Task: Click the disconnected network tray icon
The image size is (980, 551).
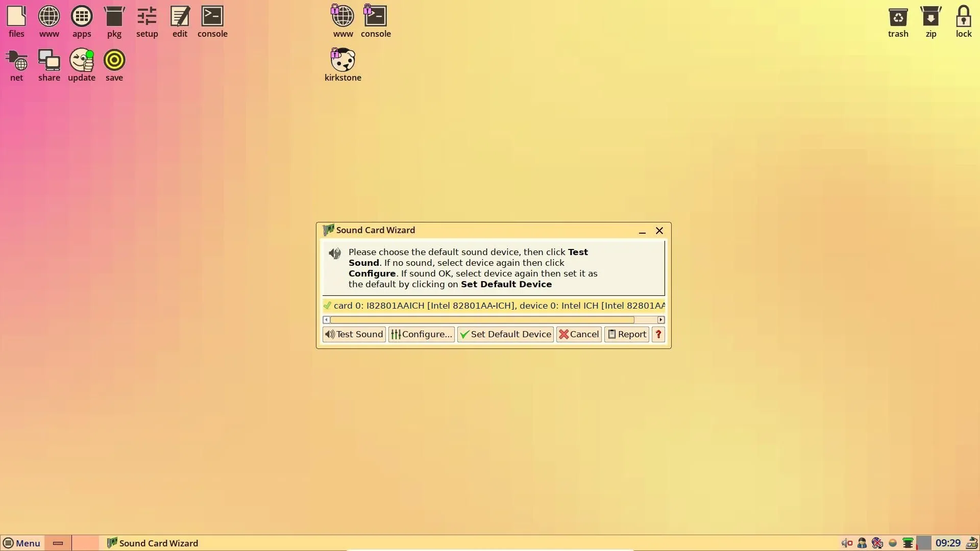Action: pyautogui.click(x=877, y=543)
